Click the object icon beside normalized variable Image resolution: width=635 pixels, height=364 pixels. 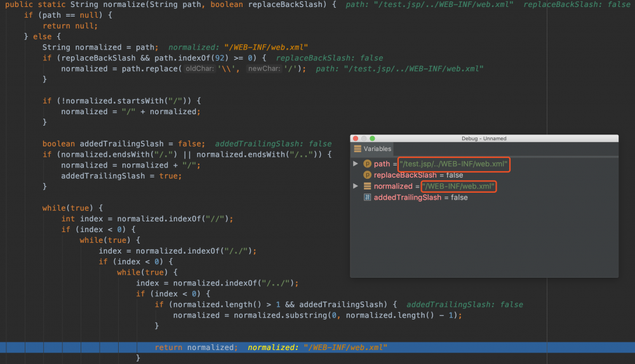(367, 186)
